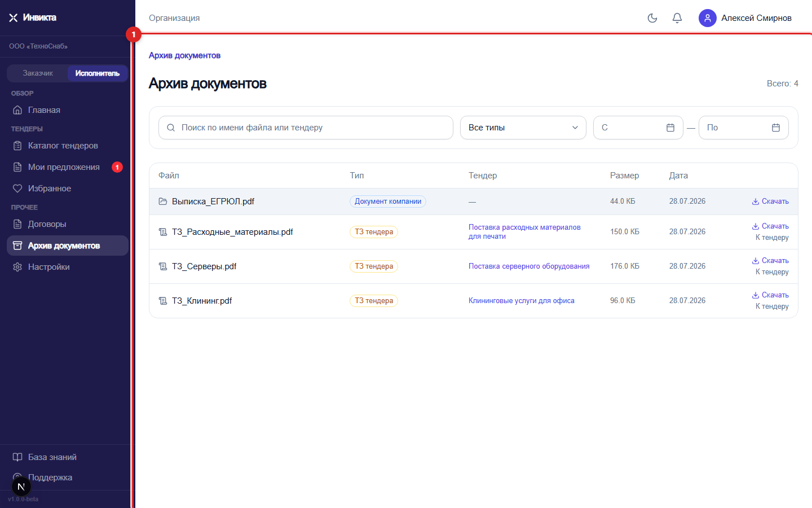The width and height of the screenshot is (812, 508).
Task: Open База знаний
Action: click(x=68, y=457)
